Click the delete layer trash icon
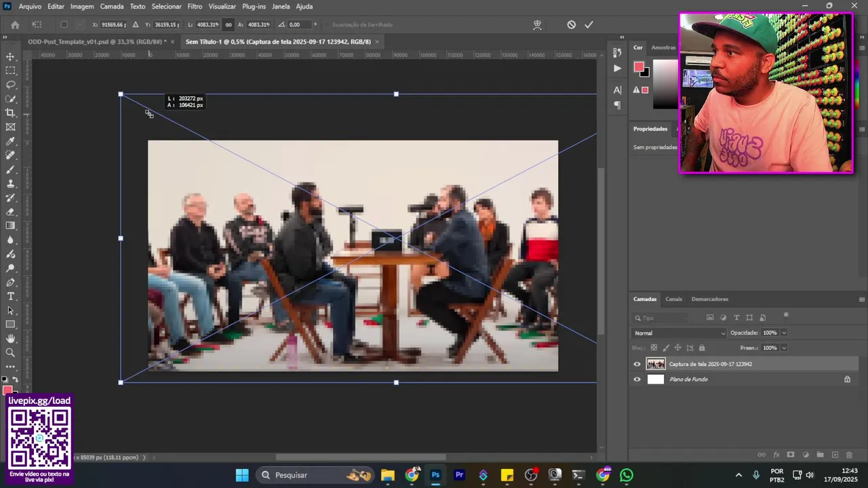The width and height of the screenshot is (868, 488). tap(849, 455)
